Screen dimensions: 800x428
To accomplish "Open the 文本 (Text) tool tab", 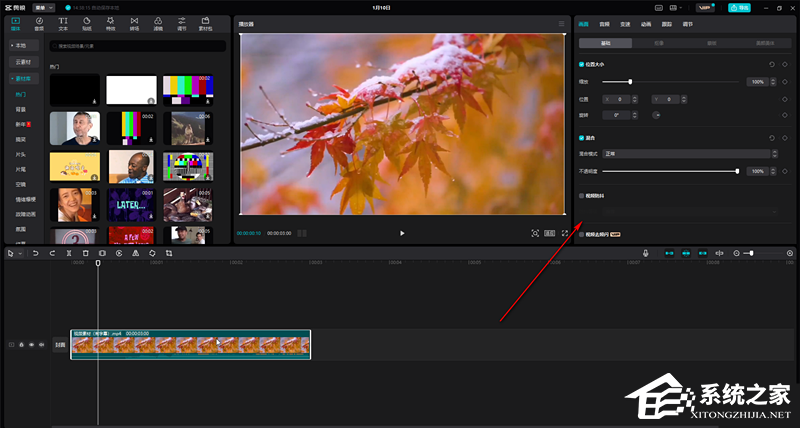I will click(x=63, y=22).
